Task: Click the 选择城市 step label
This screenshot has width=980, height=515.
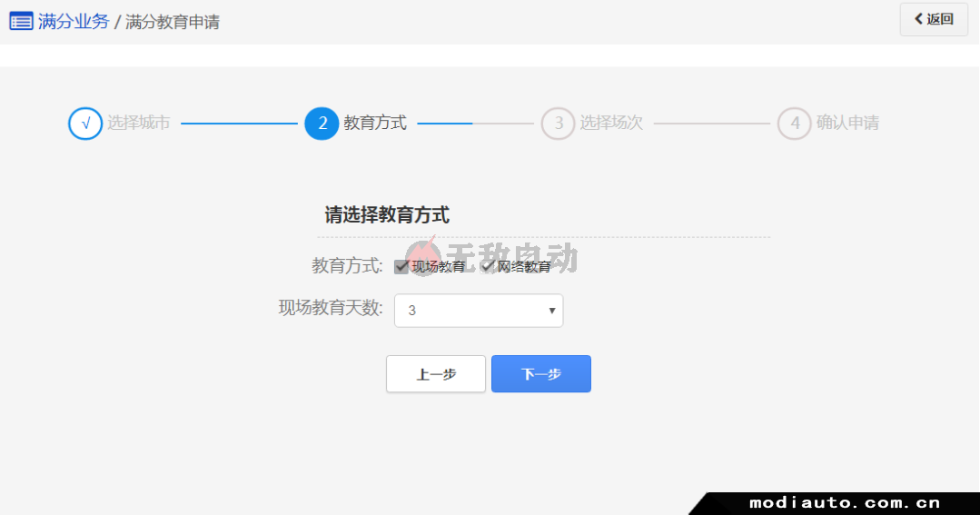Action: click(139, 123)
